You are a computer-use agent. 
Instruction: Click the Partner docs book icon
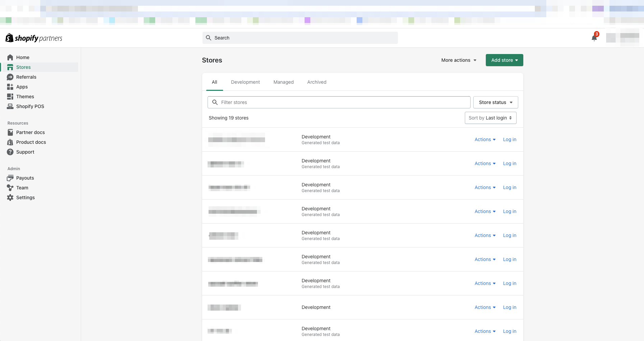coord(10,132)
